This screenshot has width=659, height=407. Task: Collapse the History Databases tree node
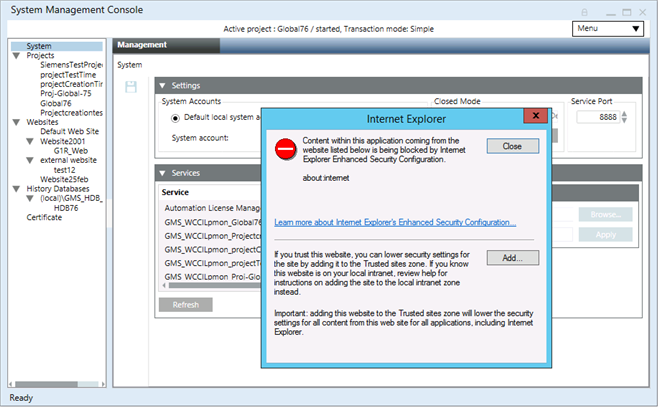coord(16,188)
